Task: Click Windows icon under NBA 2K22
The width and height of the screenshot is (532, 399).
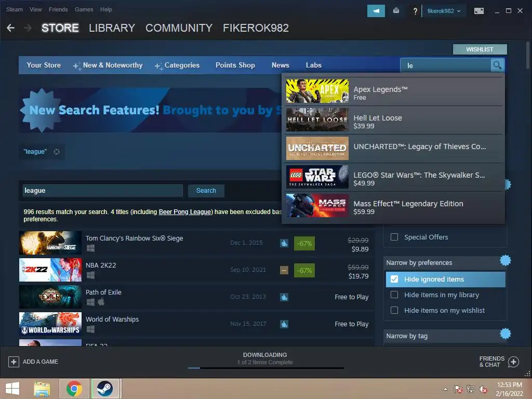Action: tap(90, 275)
